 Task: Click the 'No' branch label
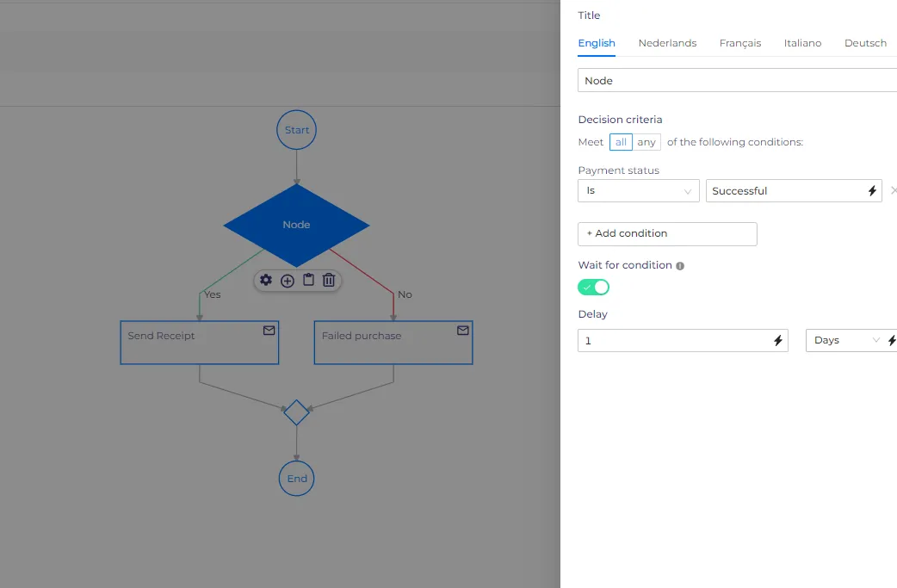(405, 294)
